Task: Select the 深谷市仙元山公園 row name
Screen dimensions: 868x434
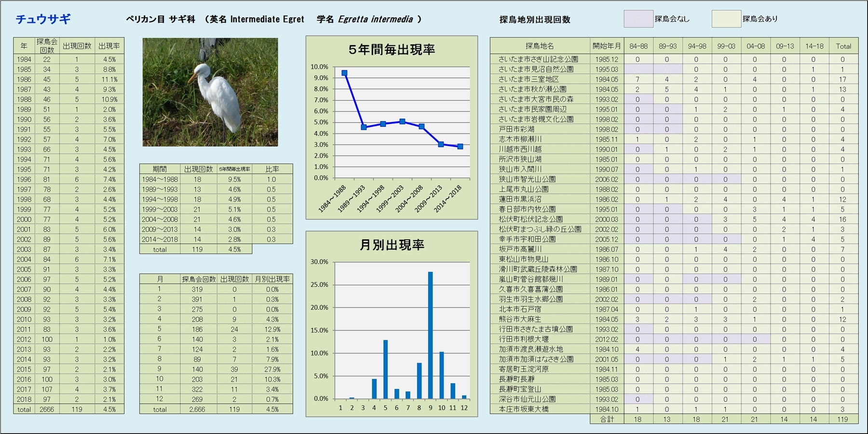Action: 527,399
